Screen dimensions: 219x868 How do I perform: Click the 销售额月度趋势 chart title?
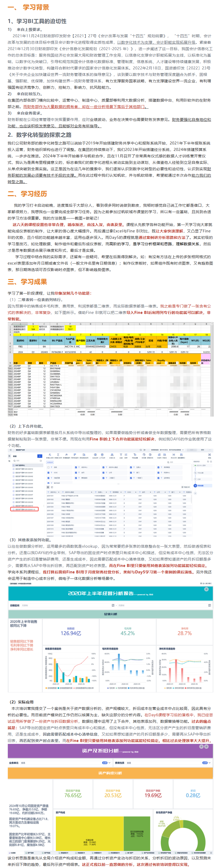[53, 649]
